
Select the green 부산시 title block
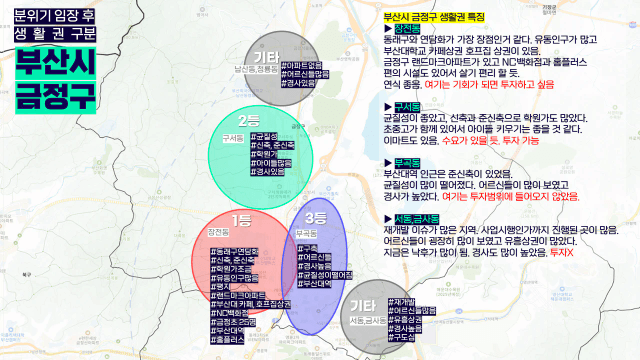tap(56, 63)
